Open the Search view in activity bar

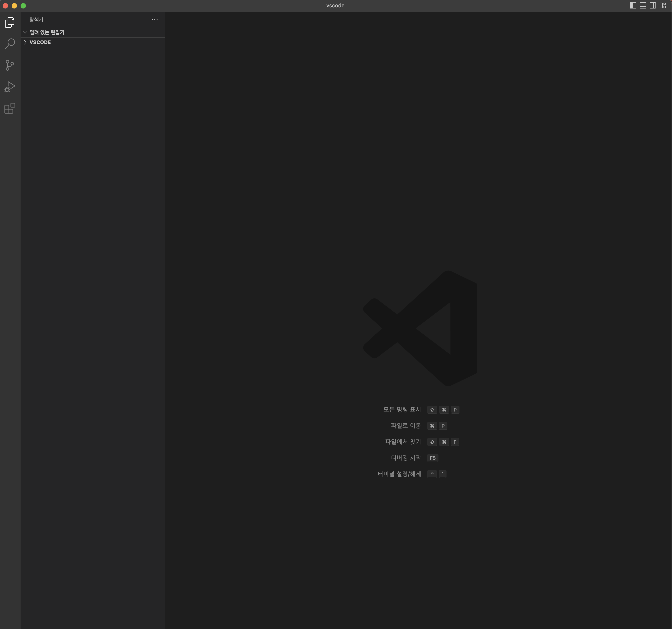(x=10, y=44)
